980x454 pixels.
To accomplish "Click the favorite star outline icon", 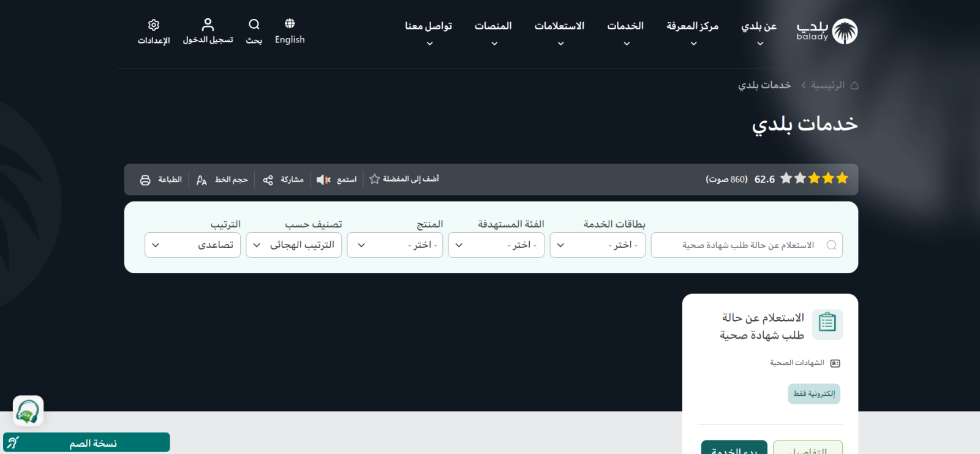I will tap(375, 179).
